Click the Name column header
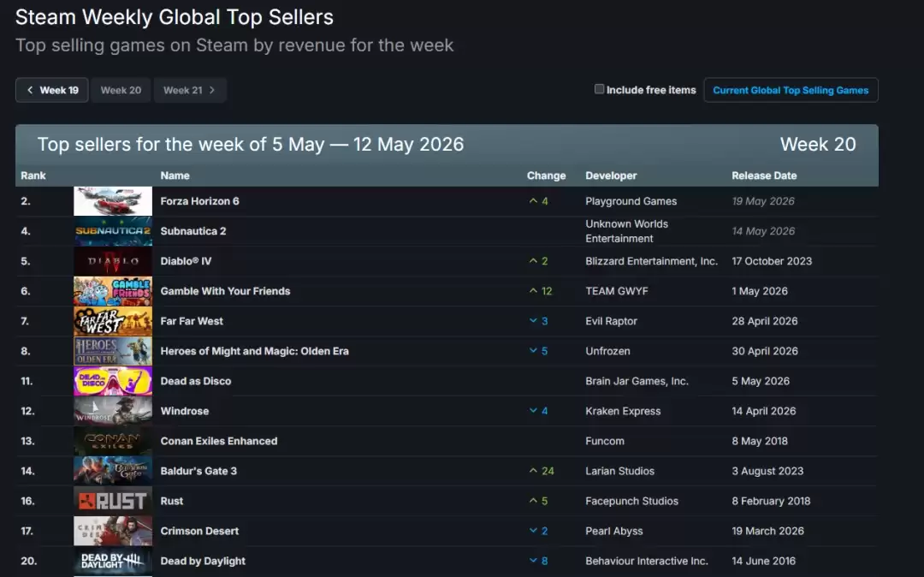This screenshot has height=577, width=924. click(x=175, y=175)
